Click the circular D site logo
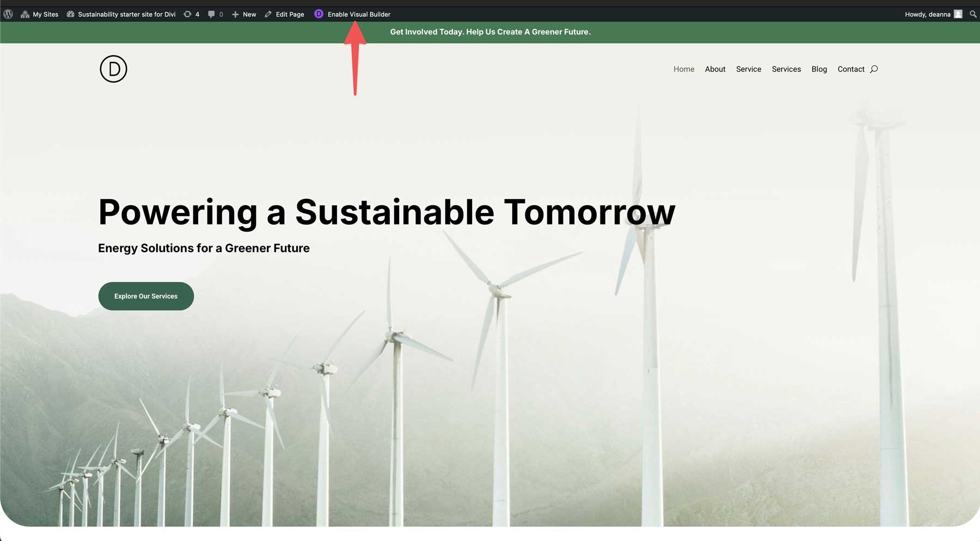 coord(112,69)
